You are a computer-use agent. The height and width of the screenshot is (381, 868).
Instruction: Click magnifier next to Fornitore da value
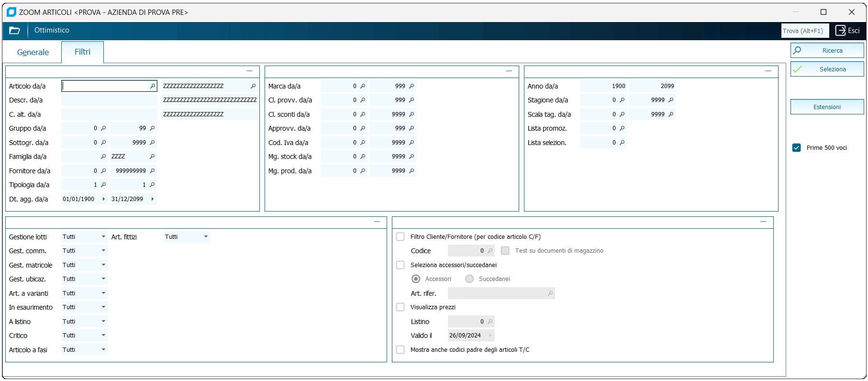(x=103, y=171)
